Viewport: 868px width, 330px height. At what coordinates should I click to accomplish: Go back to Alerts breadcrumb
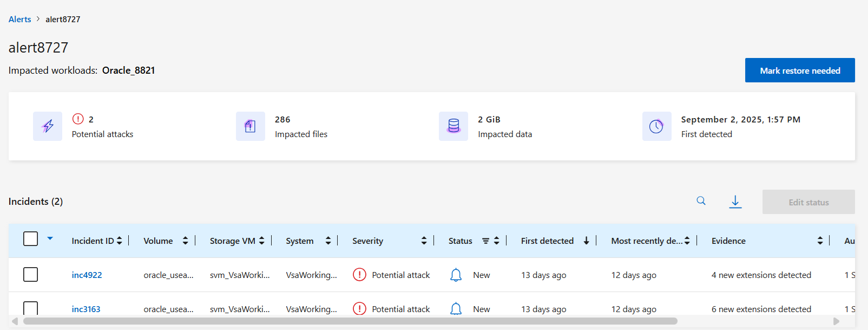click(20, 20)
